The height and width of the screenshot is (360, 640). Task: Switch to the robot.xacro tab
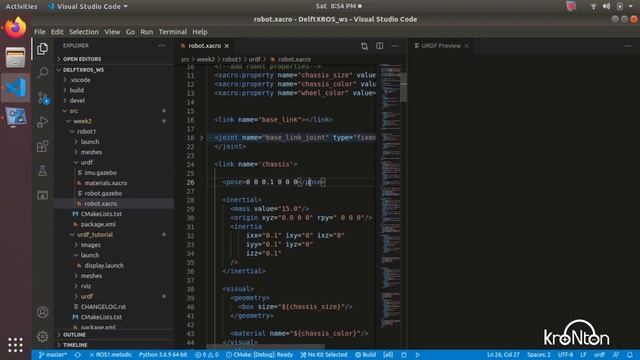204,46
